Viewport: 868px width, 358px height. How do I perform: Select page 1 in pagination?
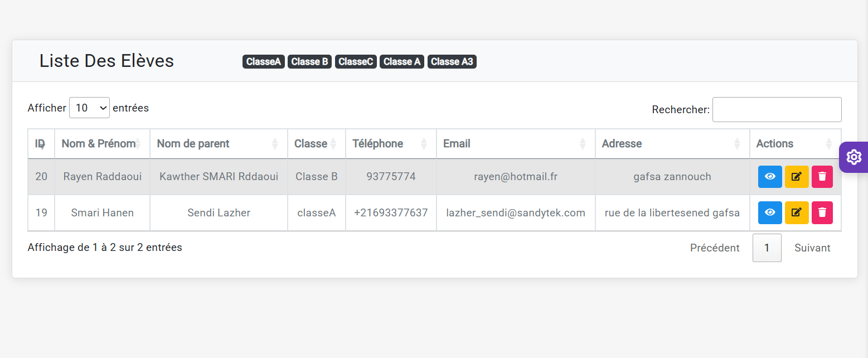tap(767, 248)
